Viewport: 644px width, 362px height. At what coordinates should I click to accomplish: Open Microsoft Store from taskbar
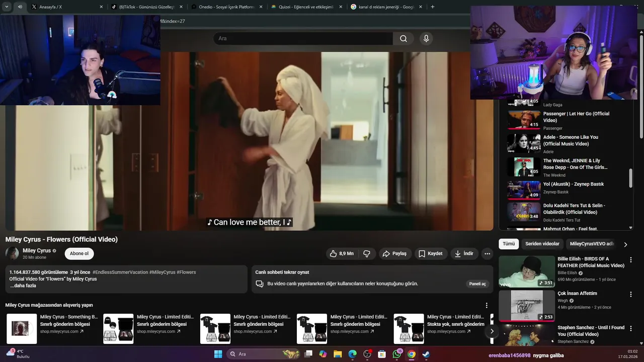(382, 354)
